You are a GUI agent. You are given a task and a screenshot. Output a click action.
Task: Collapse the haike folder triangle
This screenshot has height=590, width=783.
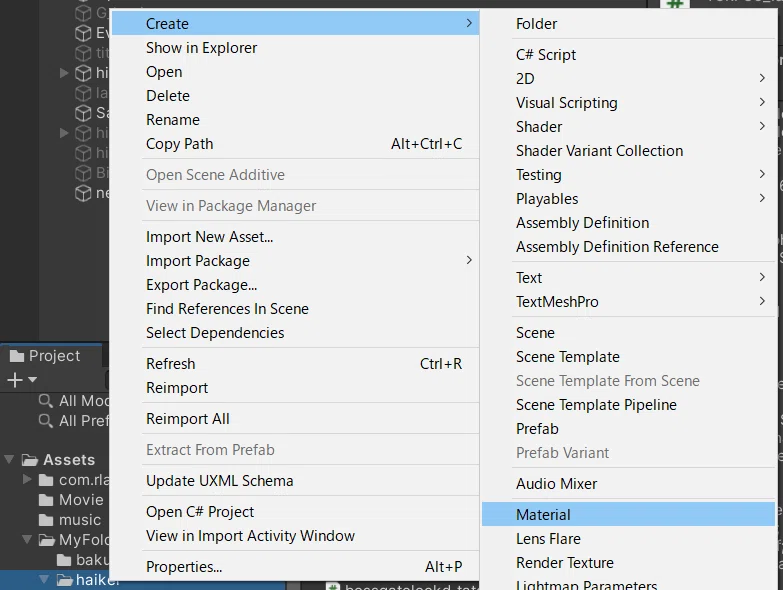[x=44, y=579]
